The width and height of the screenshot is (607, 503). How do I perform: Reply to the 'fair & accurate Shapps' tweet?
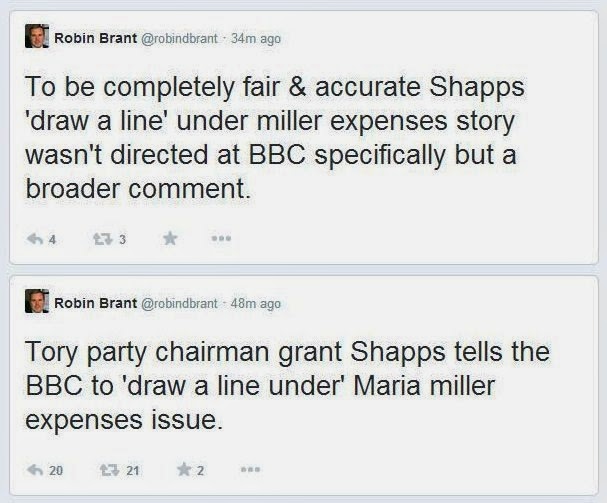[35, 239]
